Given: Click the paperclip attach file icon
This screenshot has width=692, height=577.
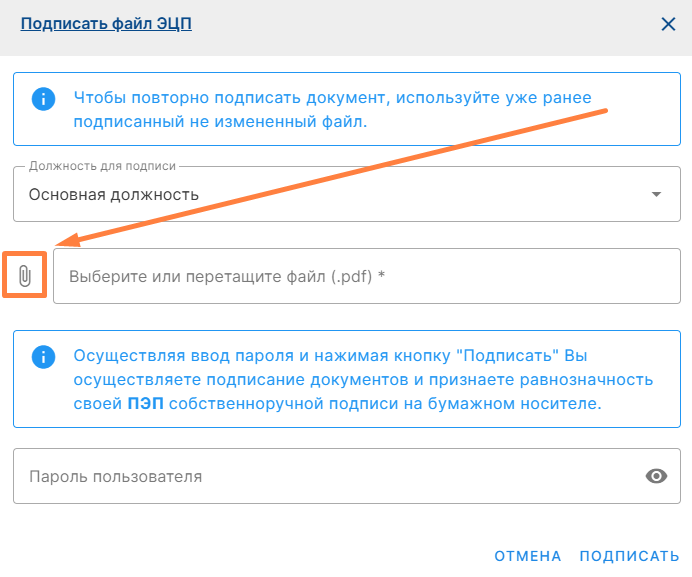Looking at the screenshot, I should [25, 276].
